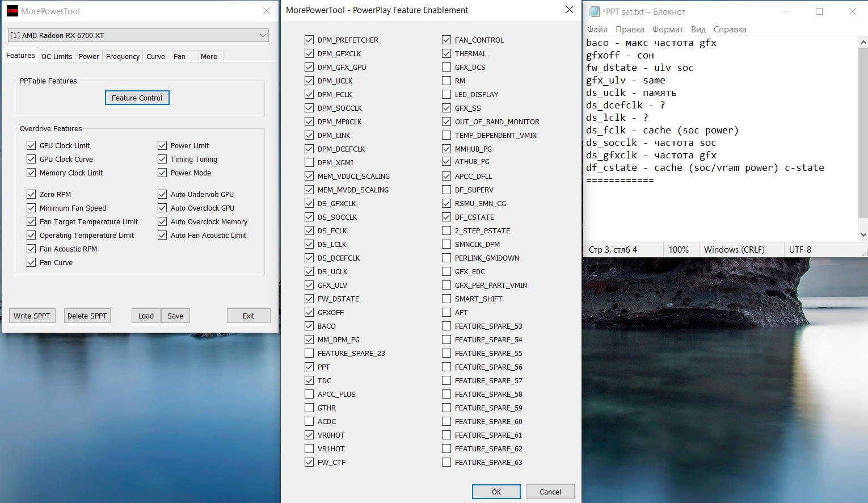Screen dimensions: 868x503
Task: Disable the Zero RPM checkbox
Action: 31,194
